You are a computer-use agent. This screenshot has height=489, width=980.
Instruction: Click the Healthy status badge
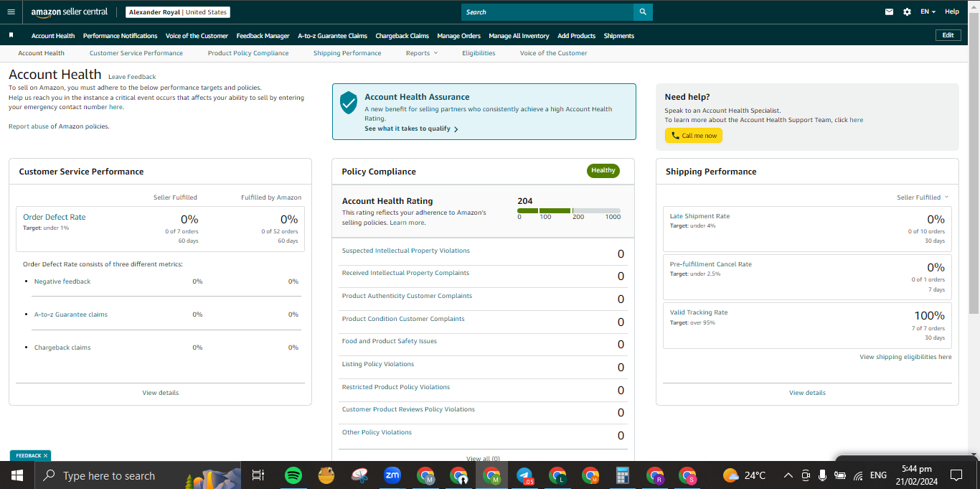click(x=603, y=171)
